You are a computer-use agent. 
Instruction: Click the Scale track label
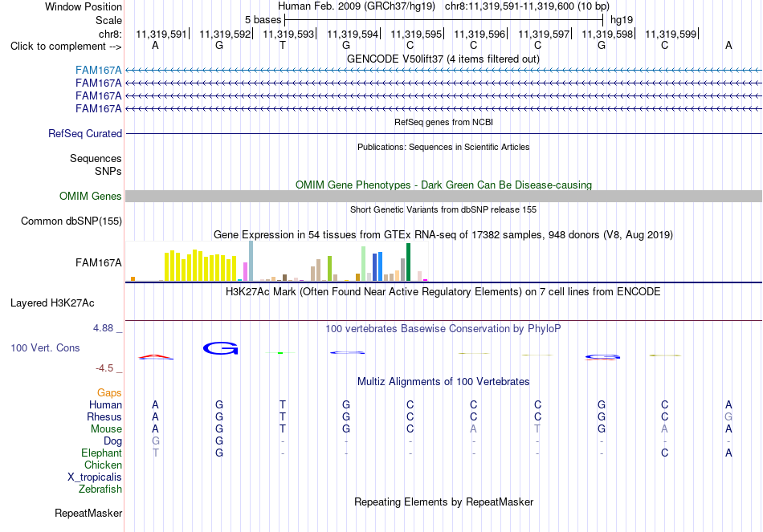coord(108,20)
